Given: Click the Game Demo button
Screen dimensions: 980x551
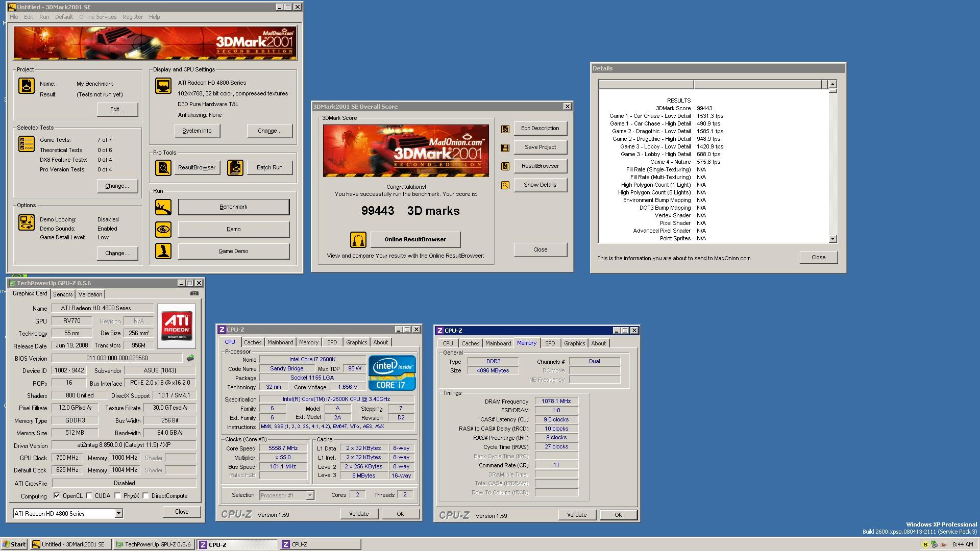Looking at the screenshot, I should coord(233,251).
